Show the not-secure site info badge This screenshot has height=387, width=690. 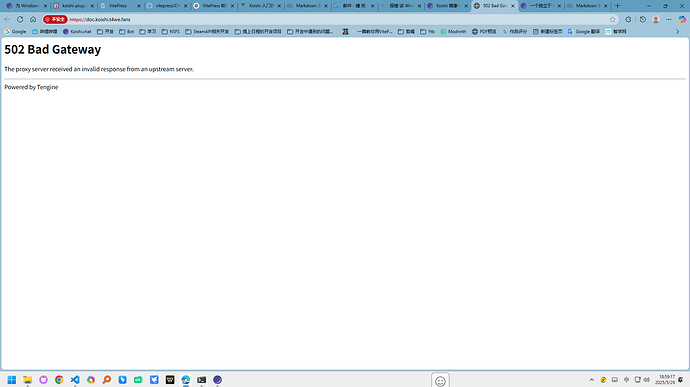point(55,19)
